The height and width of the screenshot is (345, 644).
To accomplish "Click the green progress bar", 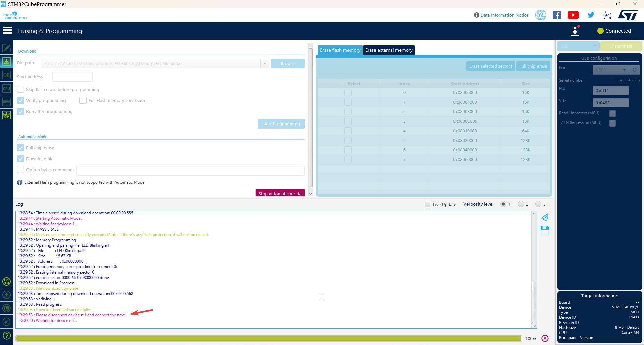I will pos(268,338).
